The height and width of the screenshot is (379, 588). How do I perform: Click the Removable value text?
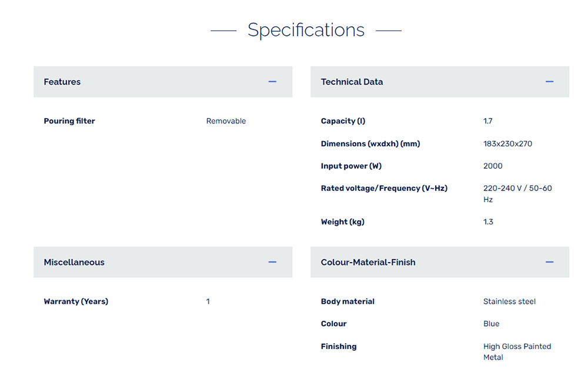(226, 121)
